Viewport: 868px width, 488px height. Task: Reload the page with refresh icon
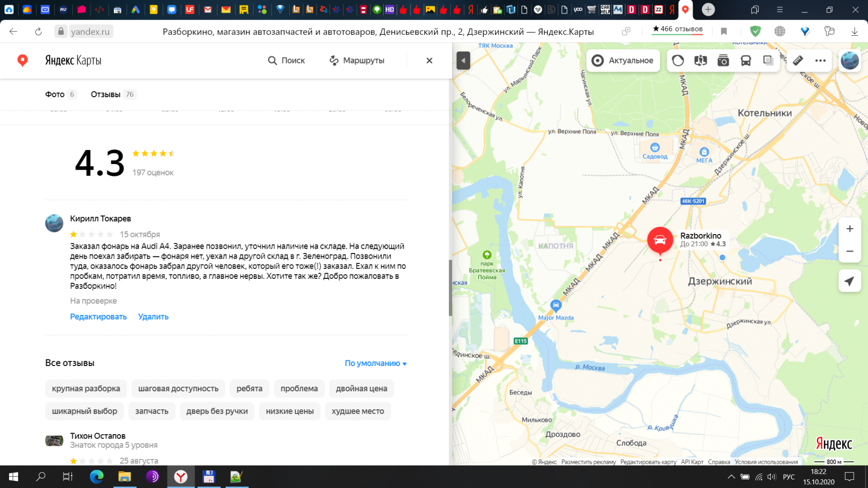coord(38,31)
